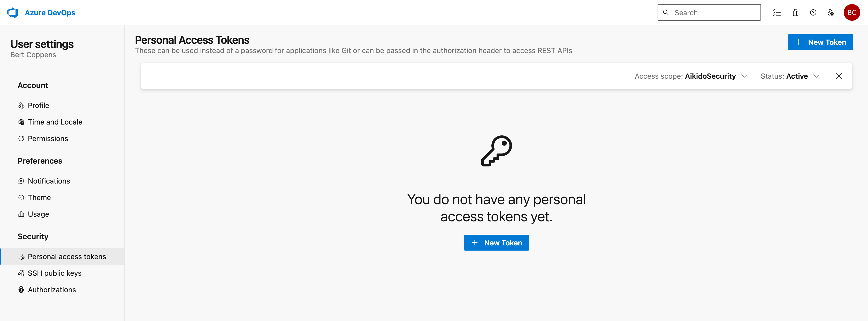
Task: Close the filter bar with X
Action: [839, 76]
